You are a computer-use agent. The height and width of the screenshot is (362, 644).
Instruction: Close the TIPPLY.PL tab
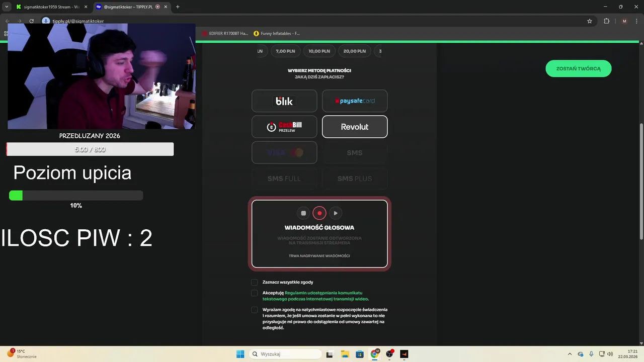click(167, 7)
